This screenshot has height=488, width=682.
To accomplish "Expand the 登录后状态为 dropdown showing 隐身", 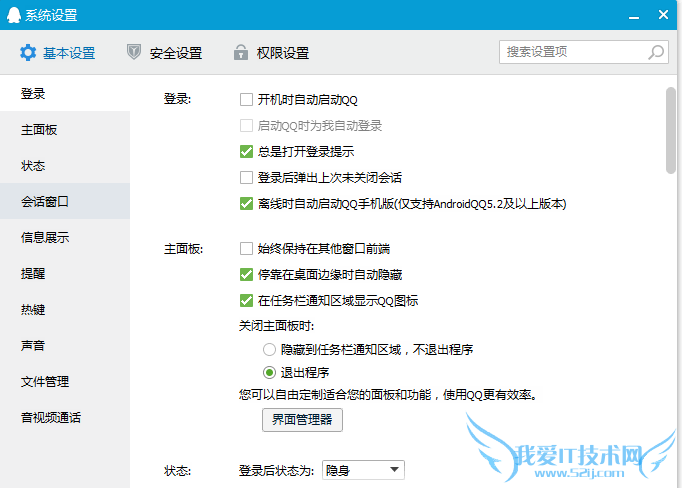I will pyautogui.click(x=363, y=470).
